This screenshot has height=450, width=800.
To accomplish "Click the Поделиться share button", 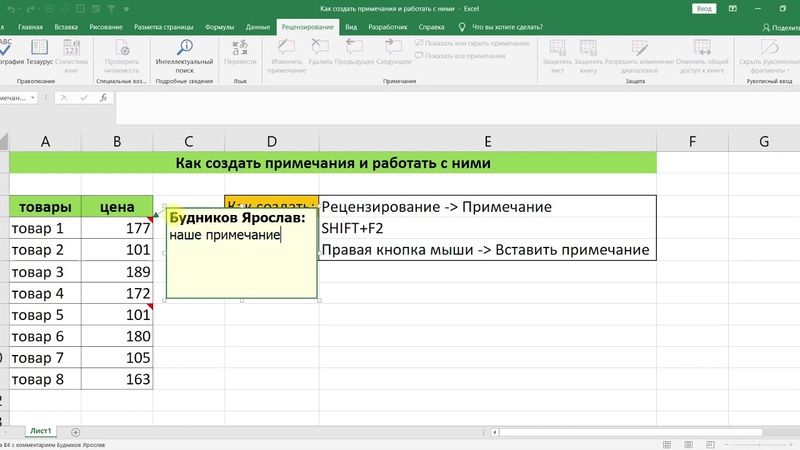I will point(782,28).
